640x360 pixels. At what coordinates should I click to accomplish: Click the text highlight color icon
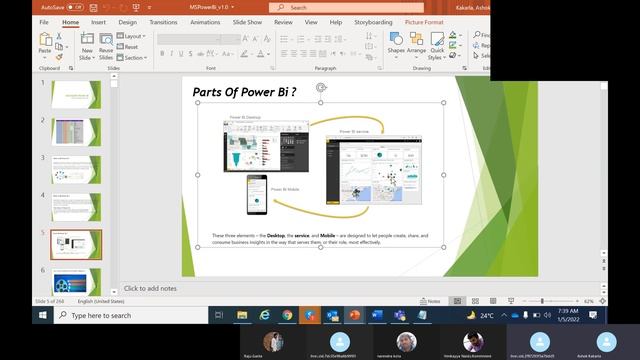pos(244,53)
